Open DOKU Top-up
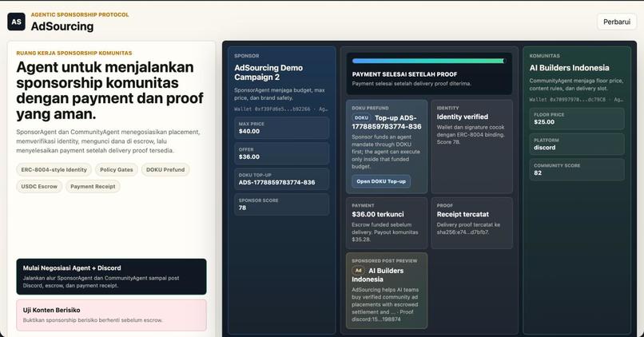 point(381,181)
